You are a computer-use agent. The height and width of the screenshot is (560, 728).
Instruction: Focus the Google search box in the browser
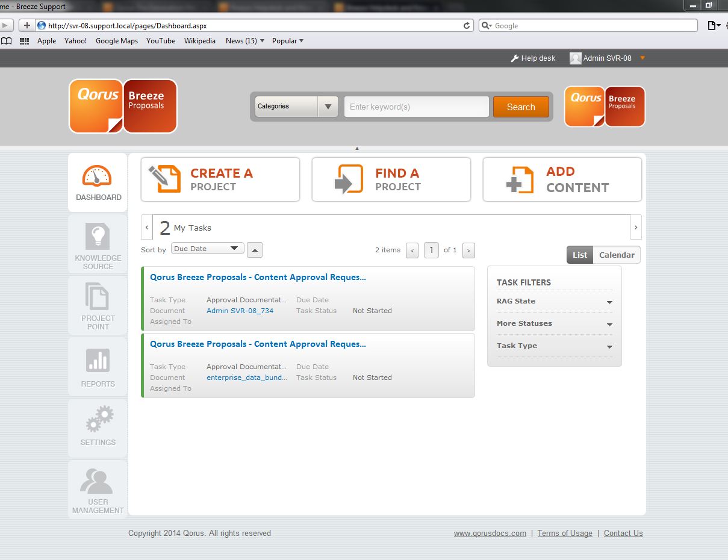point(588,26)
